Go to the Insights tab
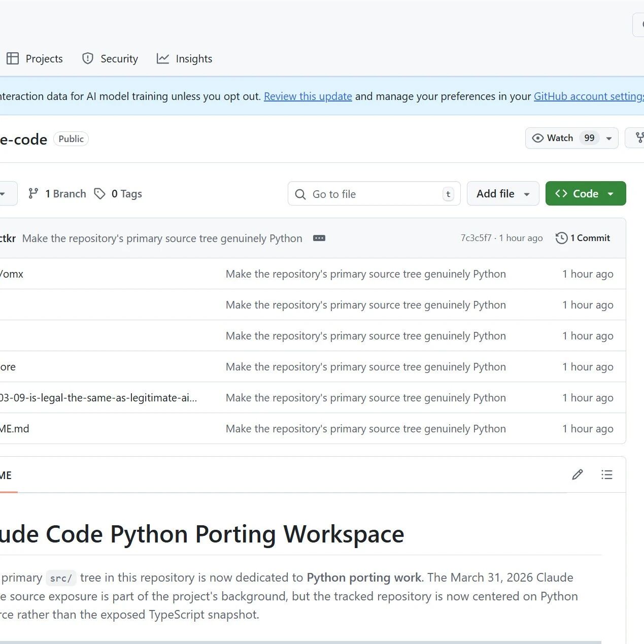The image size is (644, 644). tap(193, 59)
